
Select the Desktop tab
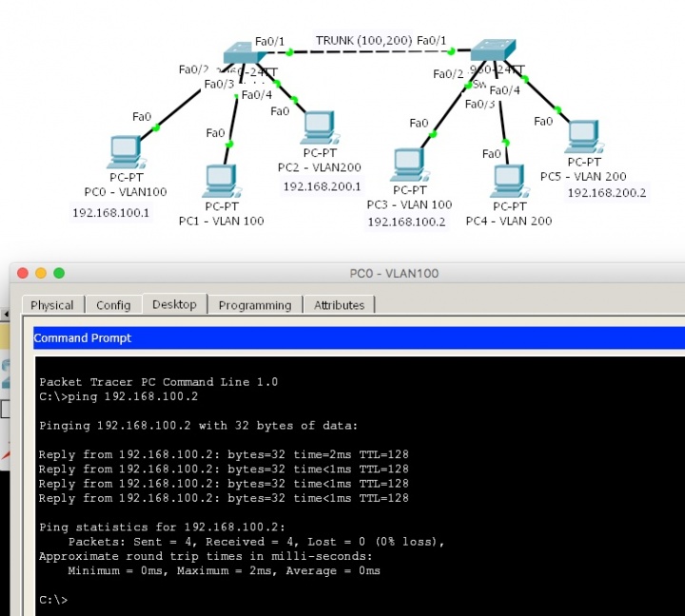coord(174,304)
